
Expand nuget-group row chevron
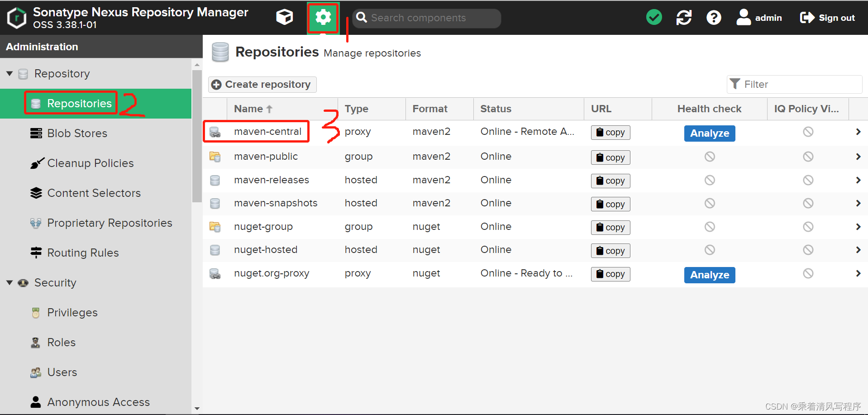click(858, 227)
